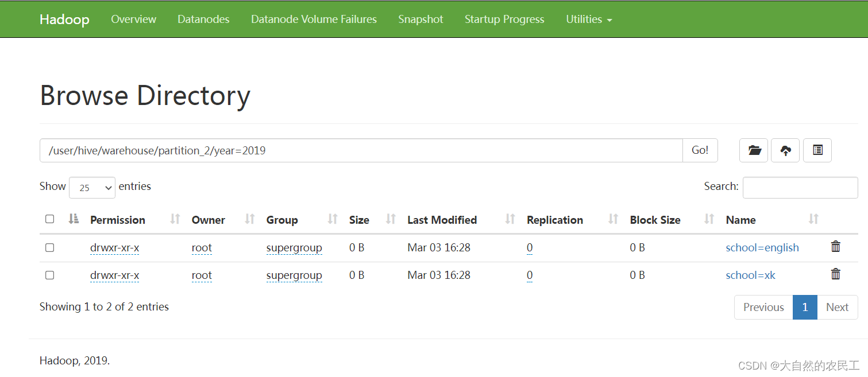The image size is (868, 377).
Task: Open the Show entries count dropdown
Action: (x=92, y=188)
